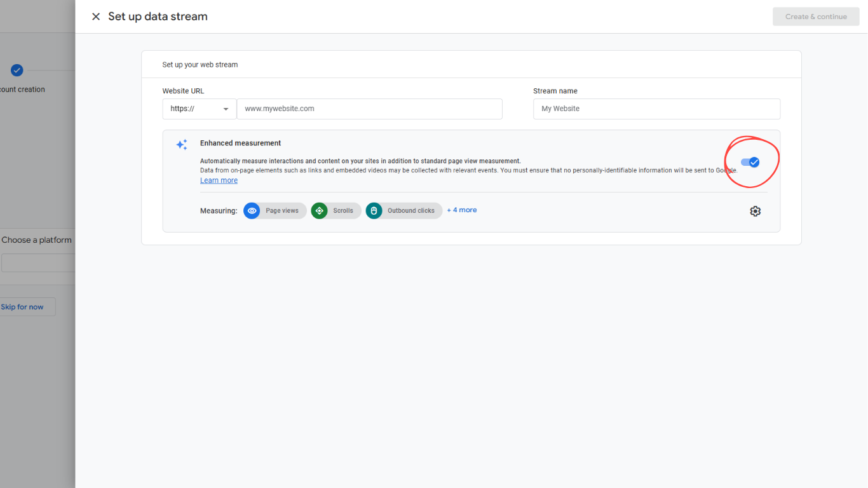Select the Page views eye icon
Viewport: 868px width, 488px height.
[x=252, y=210]
